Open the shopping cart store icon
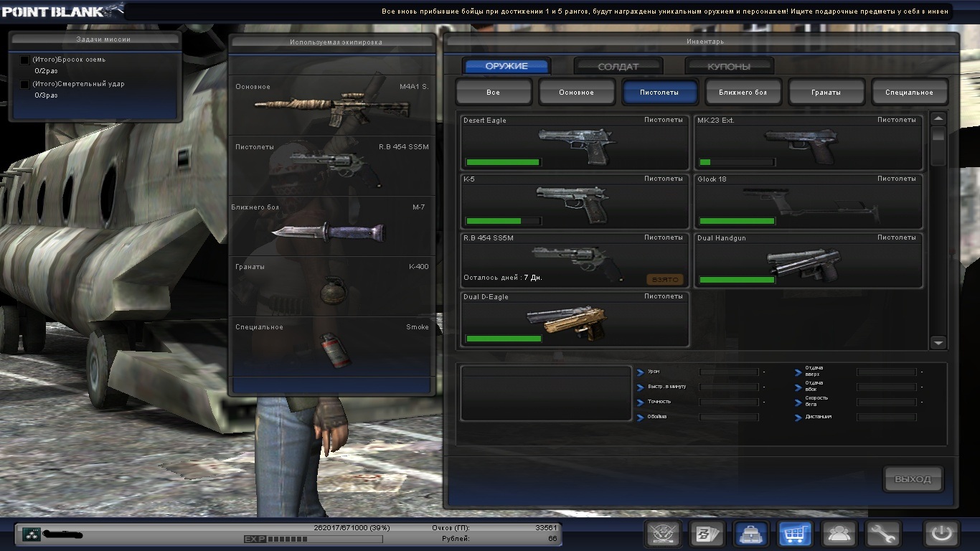This screenshot has height=551, width=980. coord(795,534)
